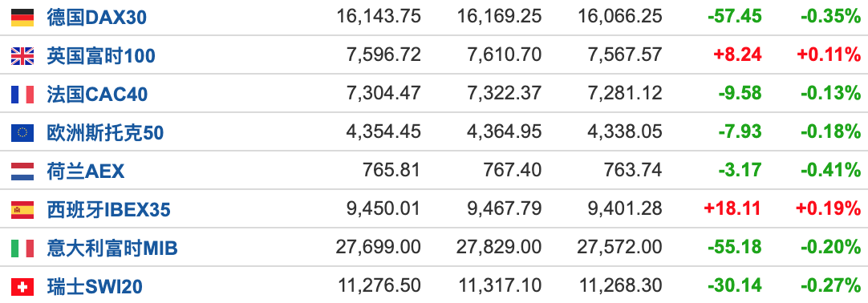Click the European Union flag icon
Image resolution: width=868 pixels, height=303 pixels.
point(22,133)
